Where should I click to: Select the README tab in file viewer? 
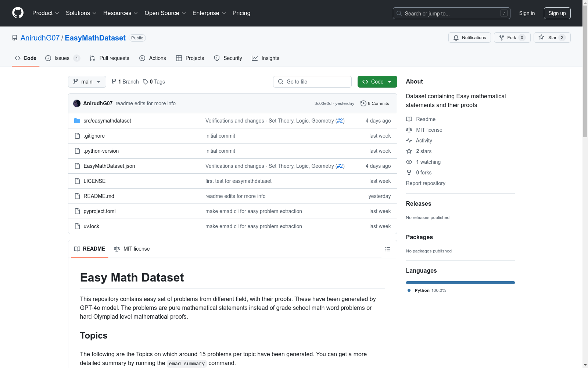point(90,249)
